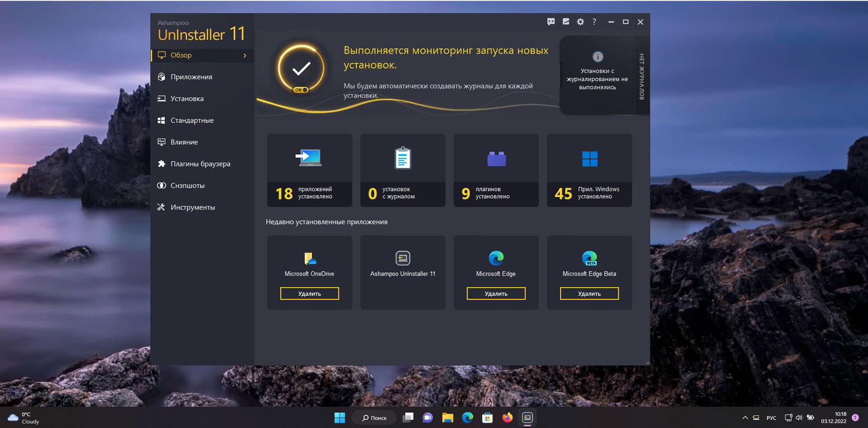Click the Ashampoo UnInstaller 11 app icon
This screenshot has width=868, height=428.
(403, 258)
